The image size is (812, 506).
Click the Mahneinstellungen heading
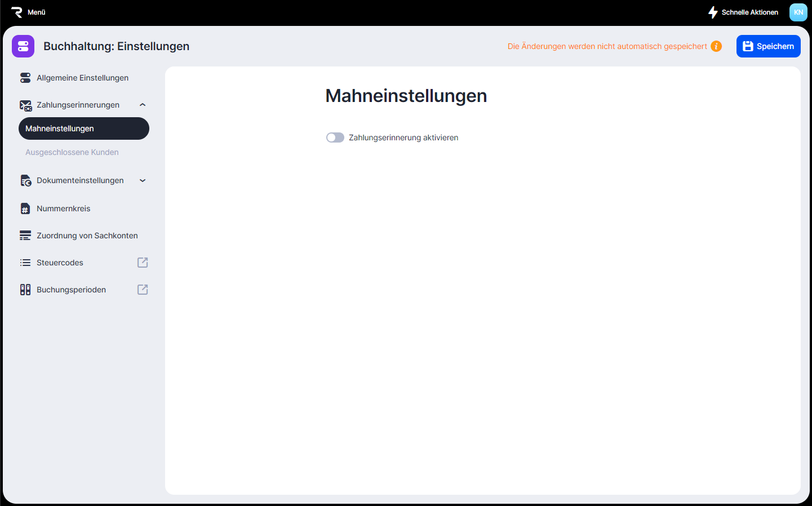click(406, 96)
